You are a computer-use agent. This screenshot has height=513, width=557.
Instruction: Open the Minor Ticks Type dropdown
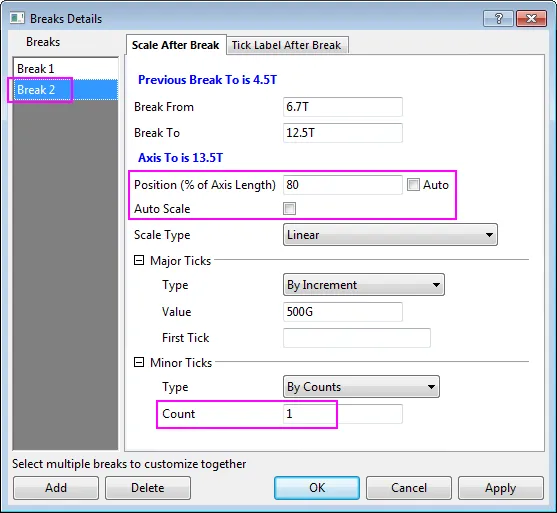[x=361, y=387]
